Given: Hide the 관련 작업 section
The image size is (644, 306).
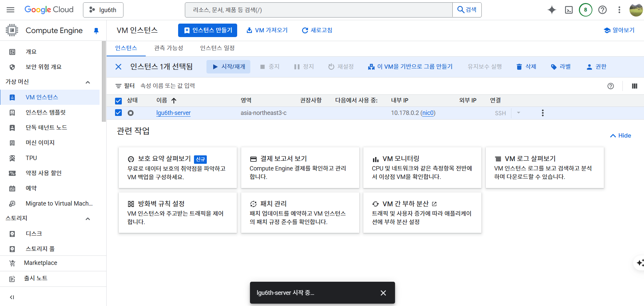Looking at the screenshot, I should pos(620,135).
